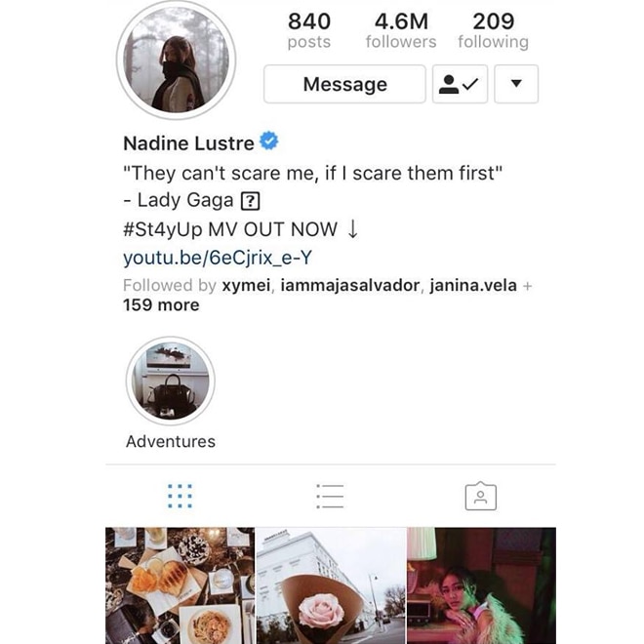Open the woman in fur coat post
The height and width of the screenshot is (644, 644).
click(481, 585)
